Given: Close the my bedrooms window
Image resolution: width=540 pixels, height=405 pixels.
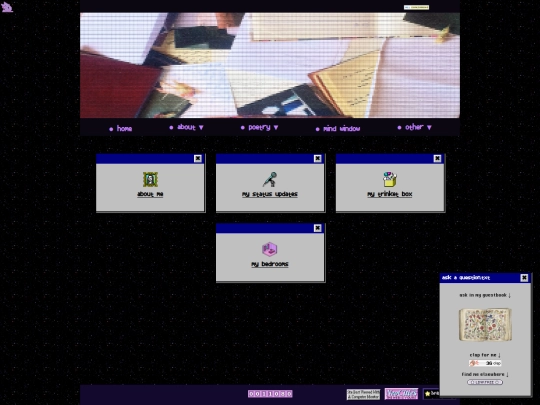Looking at the screenshot, I should (x=318, y=228).
